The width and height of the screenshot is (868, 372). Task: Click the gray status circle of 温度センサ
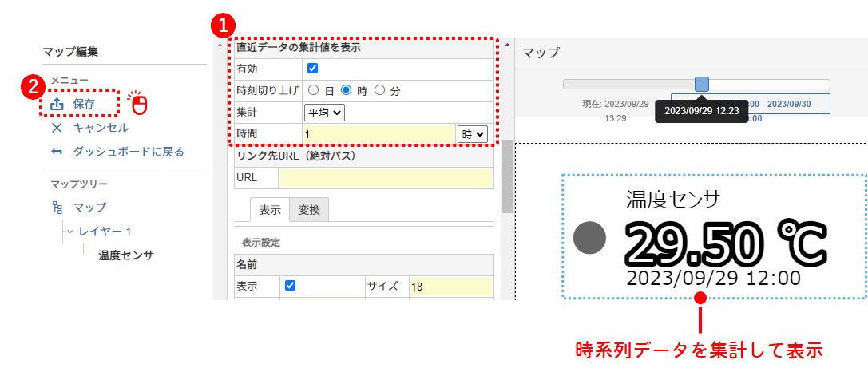click(589, 237)
